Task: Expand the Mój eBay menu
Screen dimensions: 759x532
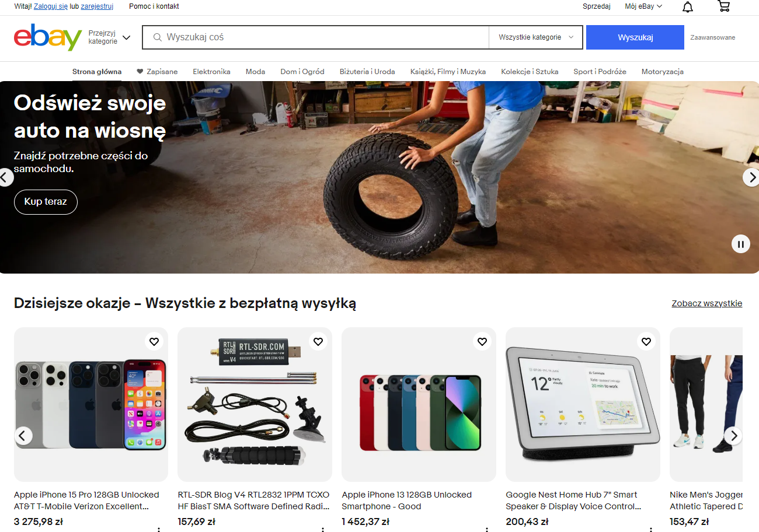Action: 643,6
